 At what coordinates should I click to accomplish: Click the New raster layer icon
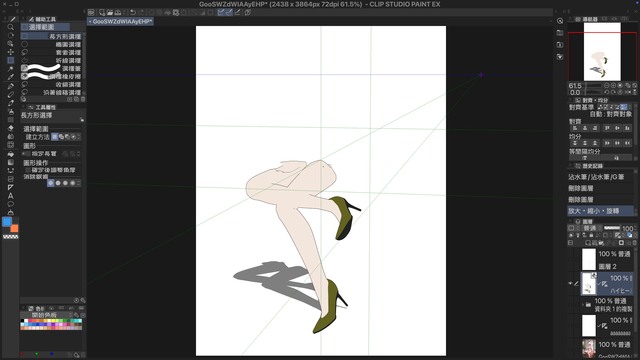pyautogui.click(x=588, y=243)
